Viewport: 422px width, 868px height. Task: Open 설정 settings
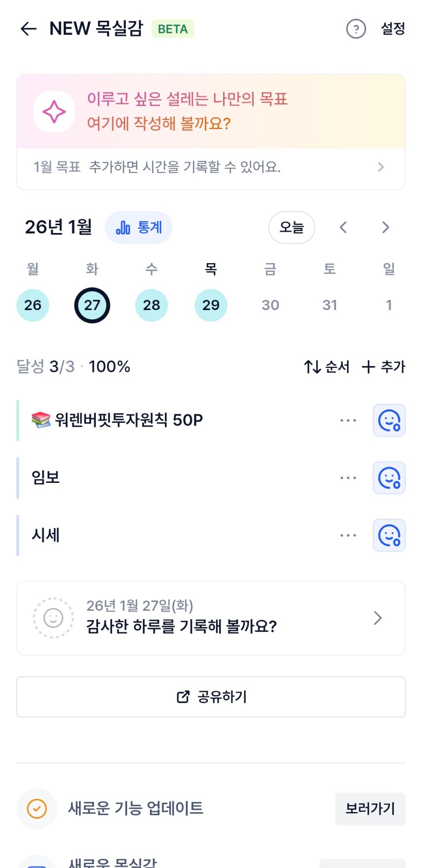(x=393, y=29)
